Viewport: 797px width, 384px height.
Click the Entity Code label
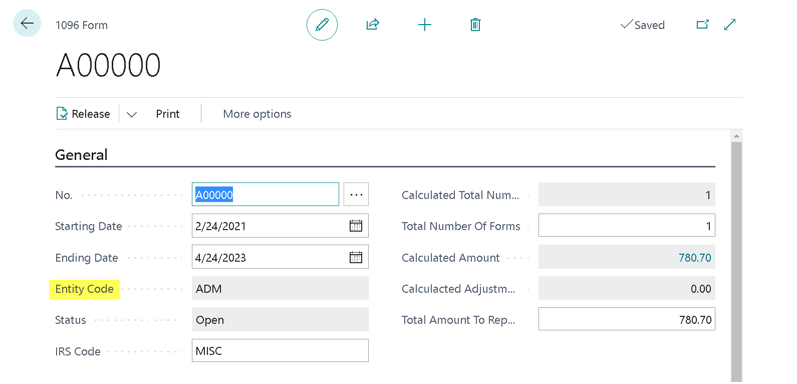84,289
